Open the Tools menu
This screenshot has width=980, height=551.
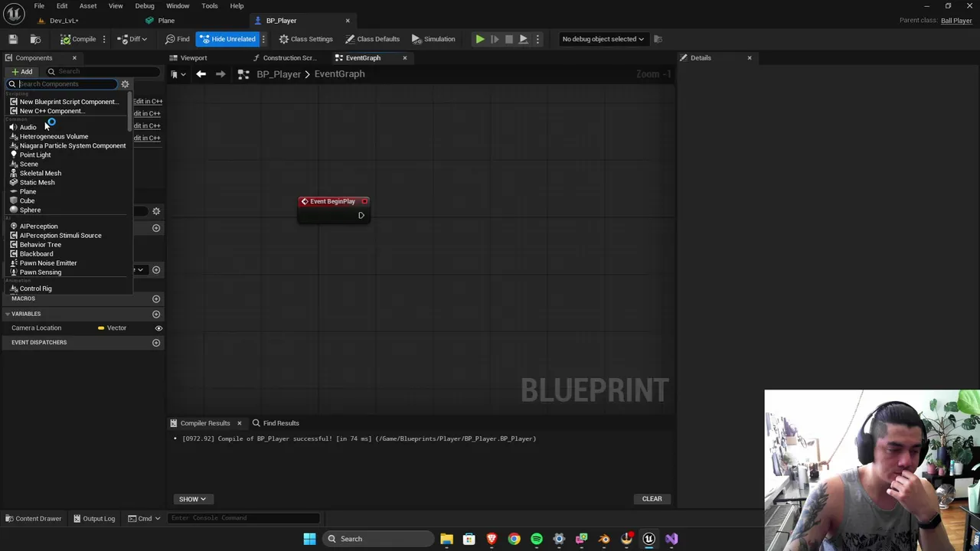pos(210,6)
